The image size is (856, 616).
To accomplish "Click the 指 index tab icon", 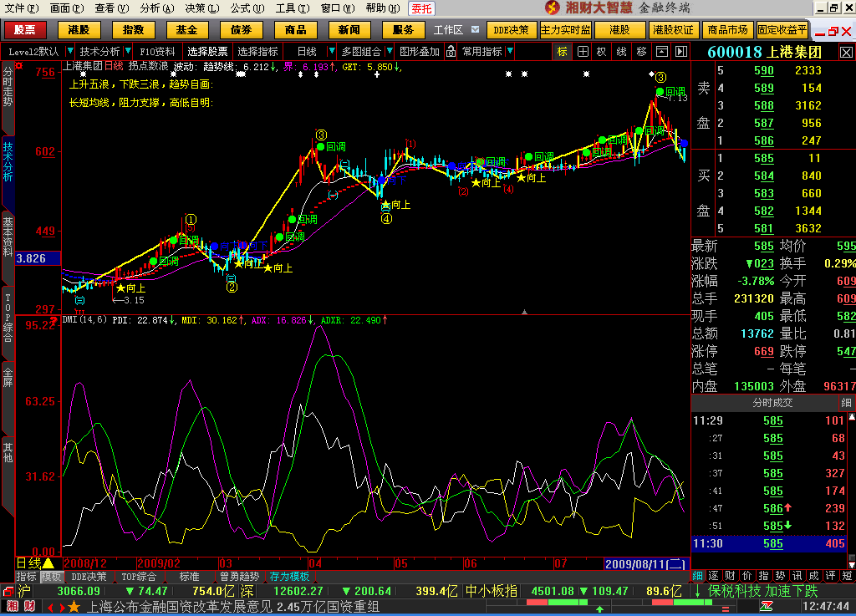I will [x=764, y=576].
